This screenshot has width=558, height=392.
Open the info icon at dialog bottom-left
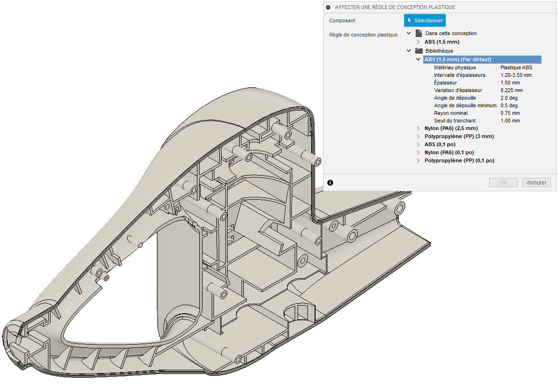[330, 183]
